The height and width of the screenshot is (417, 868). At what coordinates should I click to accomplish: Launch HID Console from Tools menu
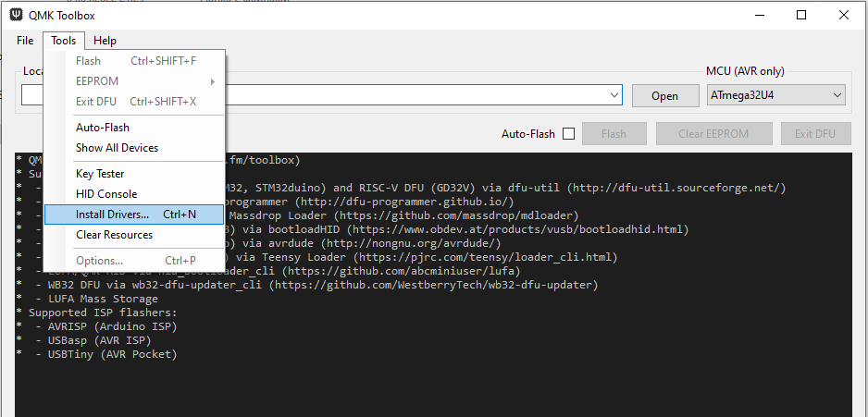coord(106,194)
